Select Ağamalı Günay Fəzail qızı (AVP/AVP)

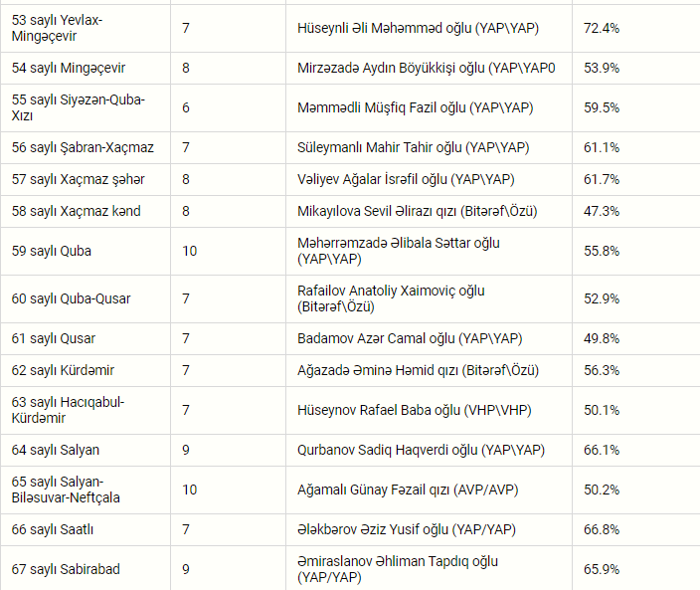click(x=408, y=490)
